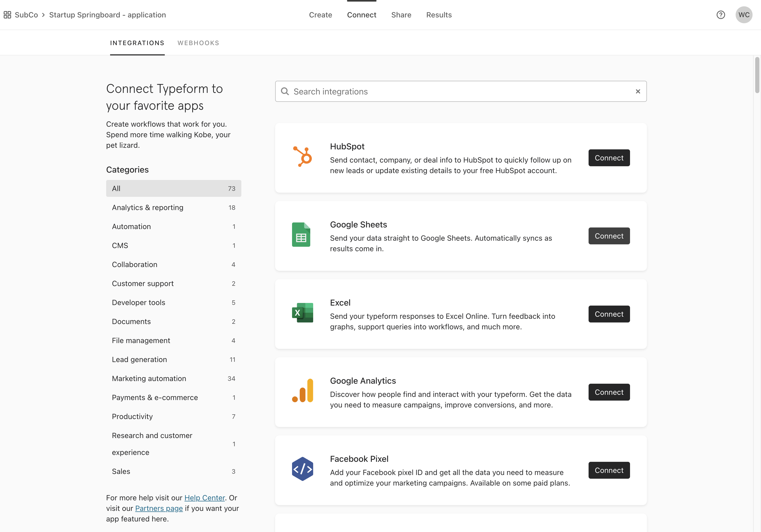Image resolution: width=761 pixels, height=532 pixels.
Task: Filter by Sales category
Action: (173, 471)
